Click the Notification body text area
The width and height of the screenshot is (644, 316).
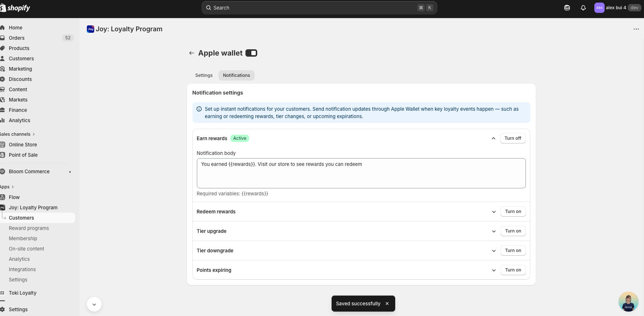pos(361,173)
